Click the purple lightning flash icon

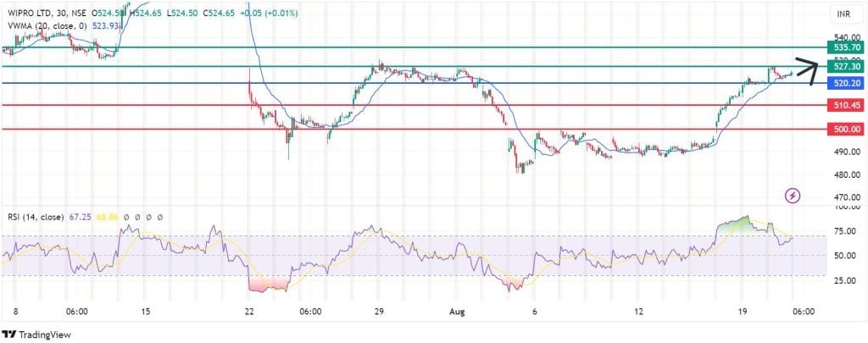click(x=793, y=195)
